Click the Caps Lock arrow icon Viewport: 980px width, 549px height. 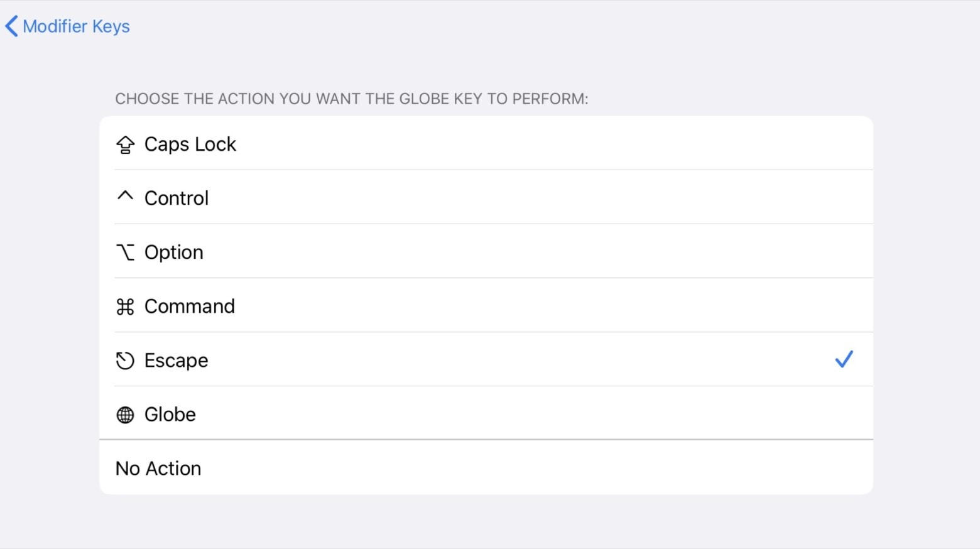tap(125, 144)
